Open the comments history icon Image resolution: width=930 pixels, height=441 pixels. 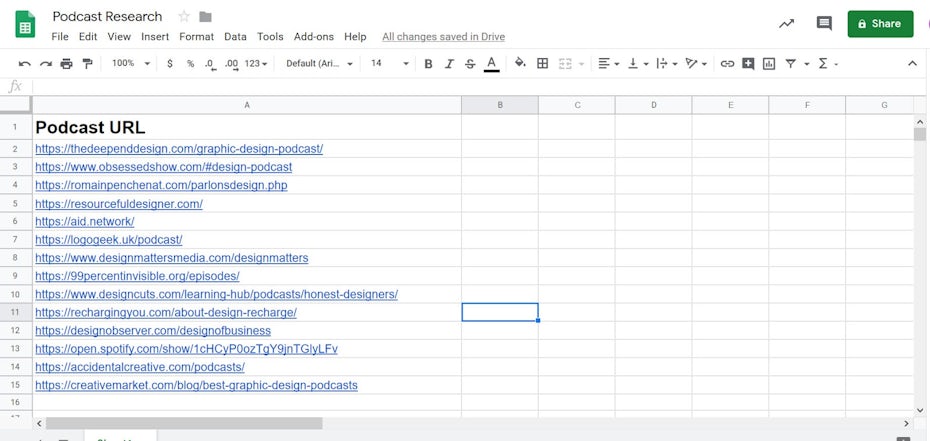[824, 24]
